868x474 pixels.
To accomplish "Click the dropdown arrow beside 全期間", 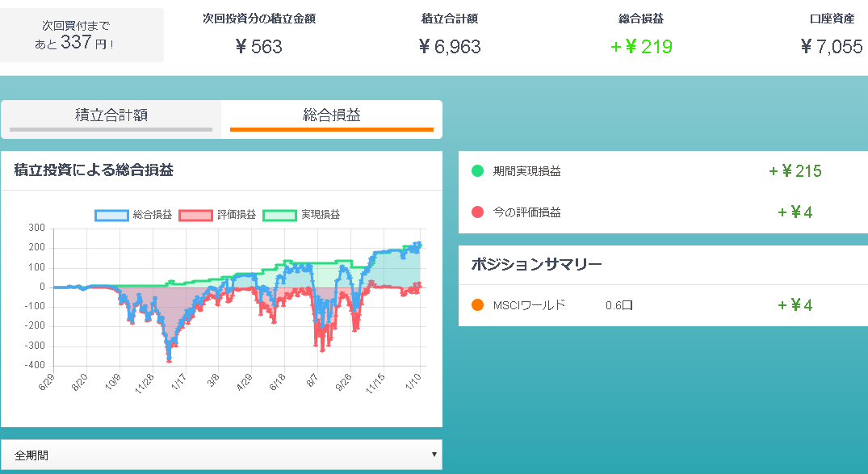I will (434, 455).
